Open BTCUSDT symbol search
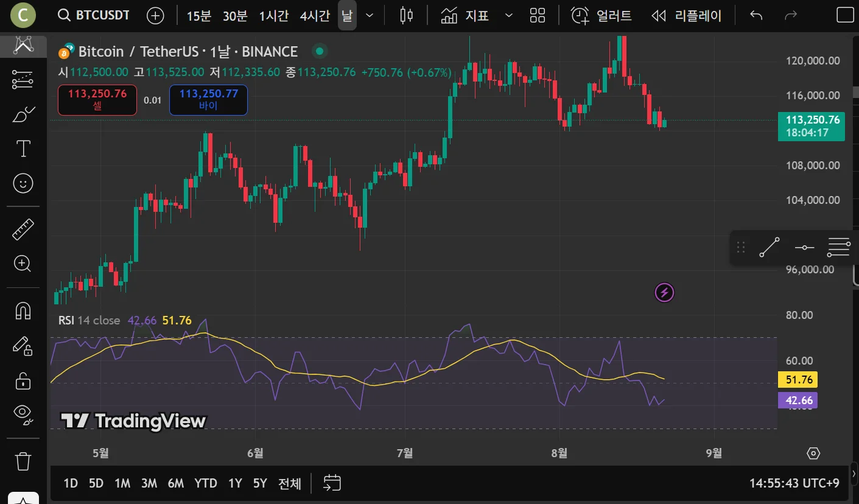The image size is (859, 504). pyautogui.click(x=94, y=15)
